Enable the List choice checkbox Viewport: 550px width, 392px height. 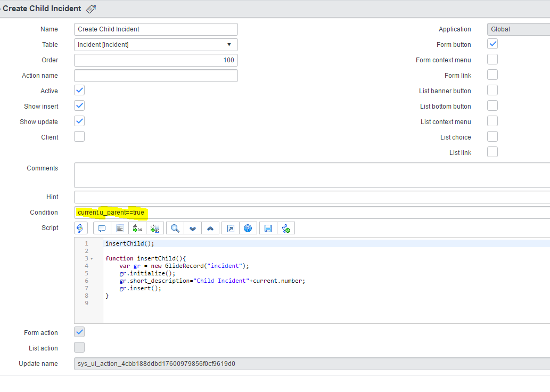pos(492,136)
